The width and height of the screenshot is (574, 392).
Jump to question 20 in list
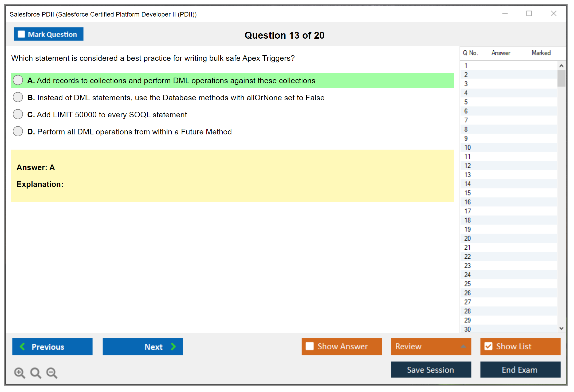pyautogui.click(x=467, y=238)
